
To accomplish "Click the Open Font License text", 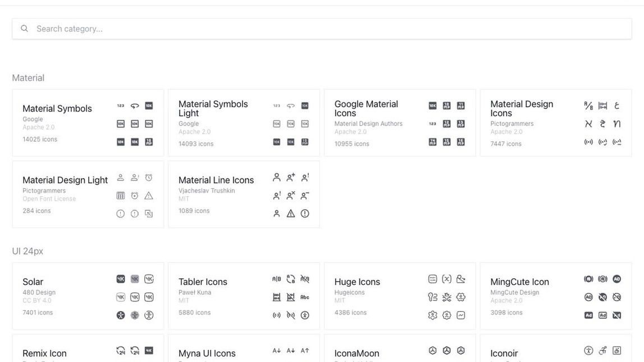I will point(49,198).
